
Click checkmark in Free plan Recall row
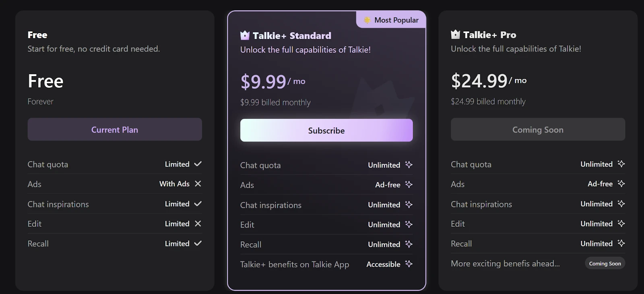click(x=198, y=243)
